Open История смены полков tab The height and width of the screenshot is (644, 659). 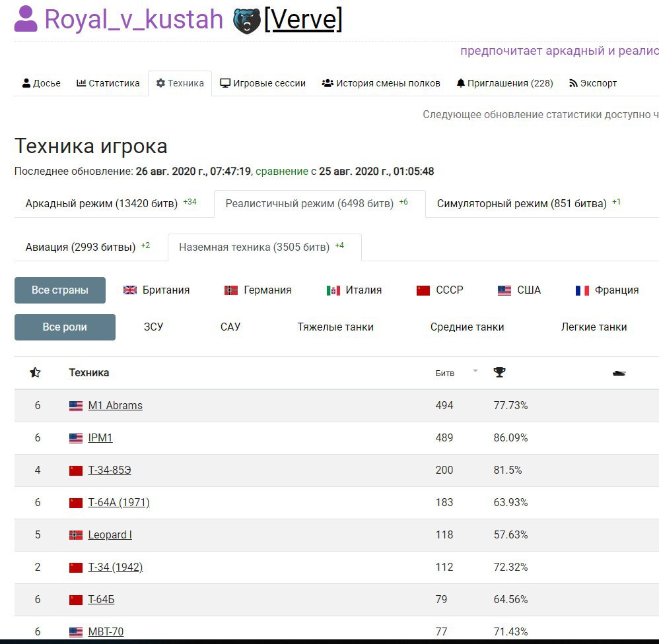coord(381,83)
